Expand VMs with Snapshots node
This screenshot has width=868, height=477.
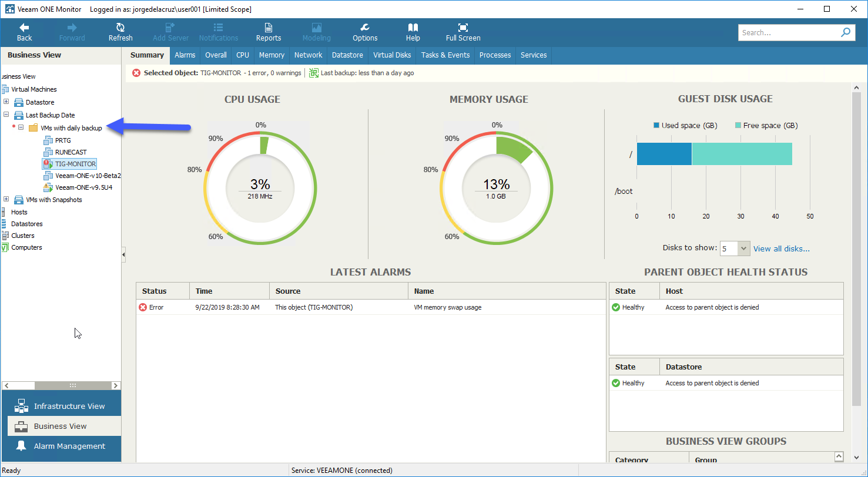6,200
